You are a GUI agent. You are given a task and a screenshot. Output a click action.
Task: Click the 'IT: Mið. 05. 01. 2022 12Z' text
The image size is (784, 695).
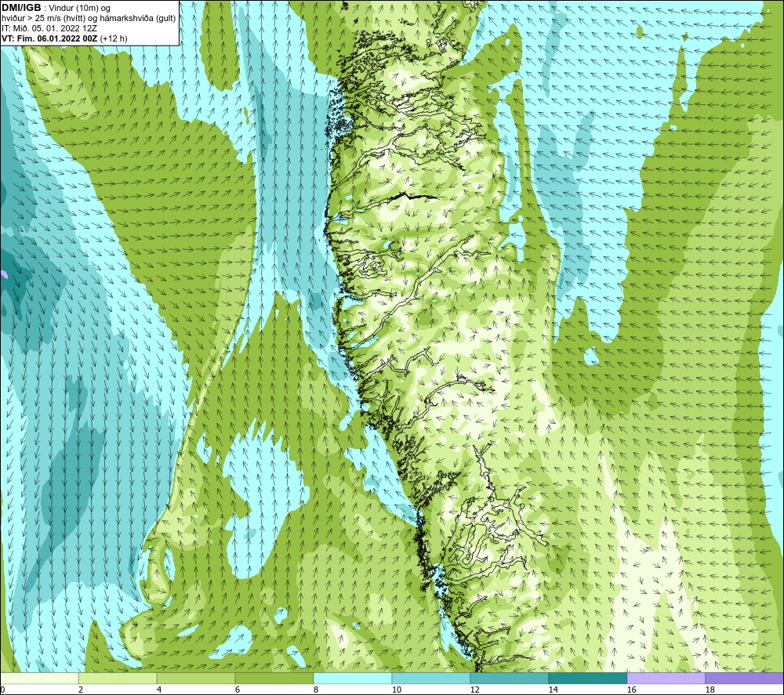pyautogui.click(x=49, y=28)
